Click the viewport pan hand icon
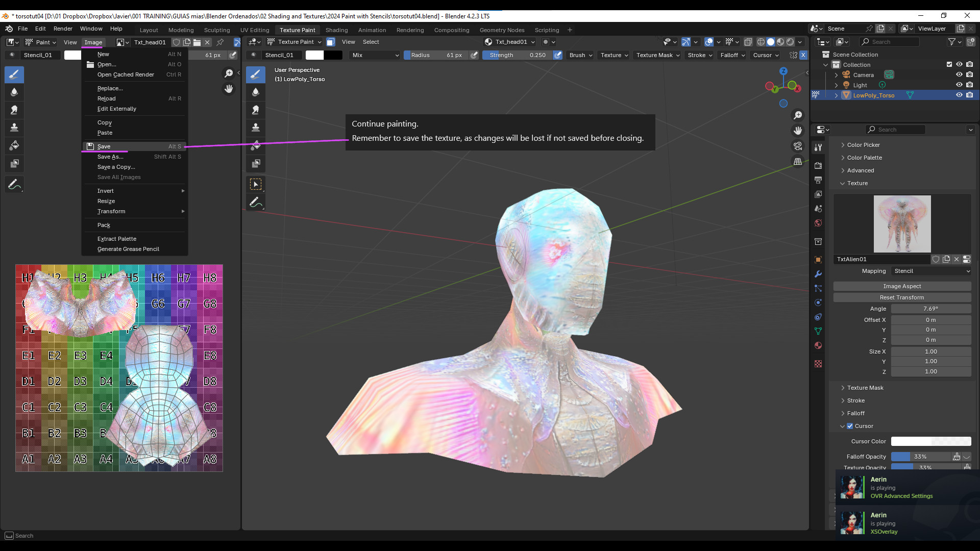 click(x=798, y=131)
